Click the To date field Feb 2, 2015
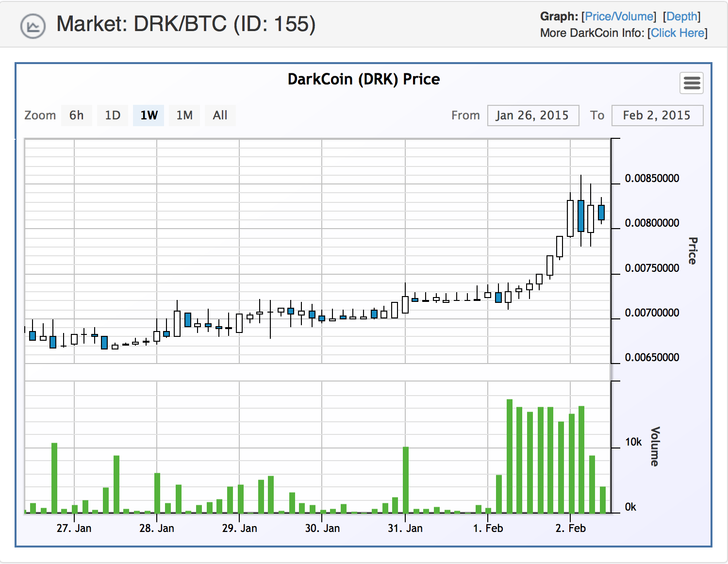Screen dimensions: 728x564 click(657, 116)
